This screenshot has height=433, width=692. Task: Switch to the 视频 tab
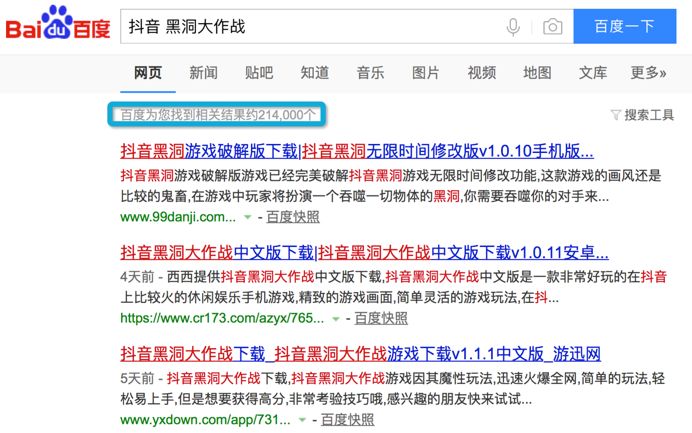481,72
